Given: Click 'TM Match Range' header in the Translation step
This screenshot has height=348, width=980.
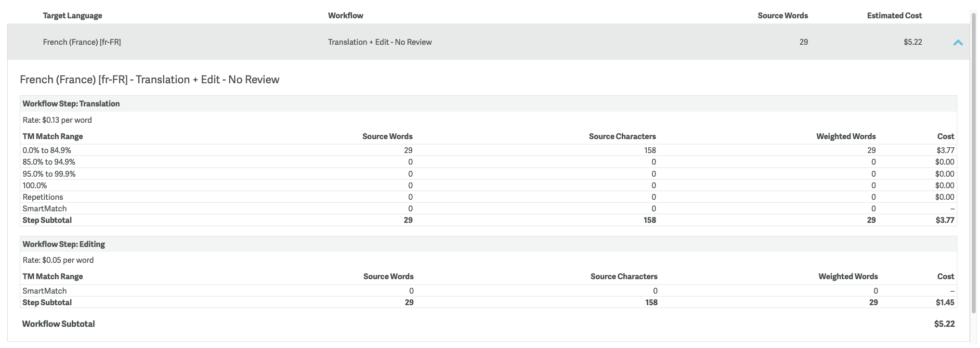Looking at the screenshot, I should coord(52,136).
